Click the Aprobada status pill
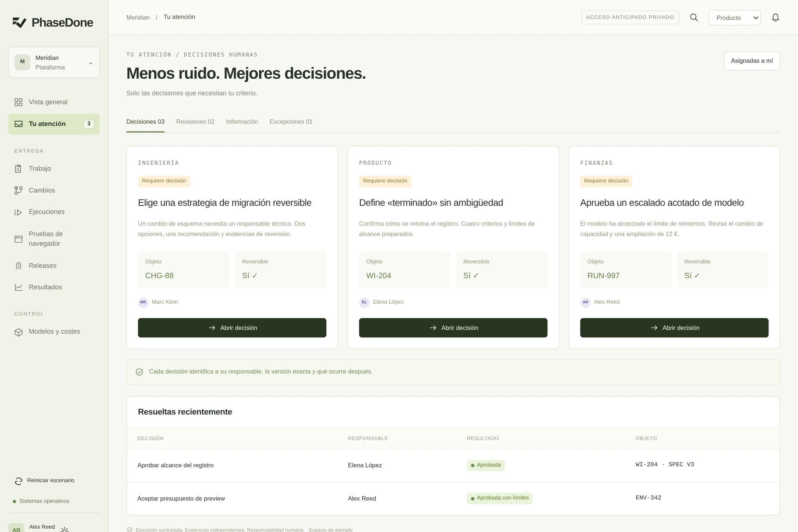 [486, 465]
